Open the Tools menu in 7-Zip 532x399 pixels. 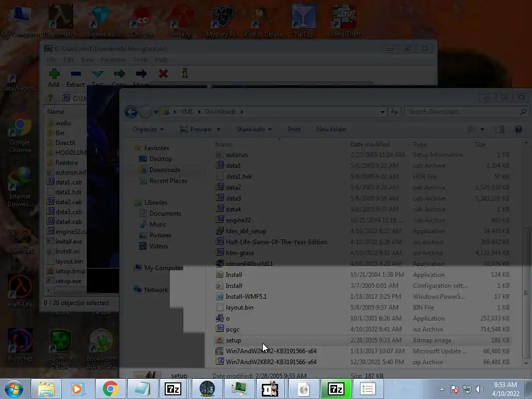click(140, 60)
